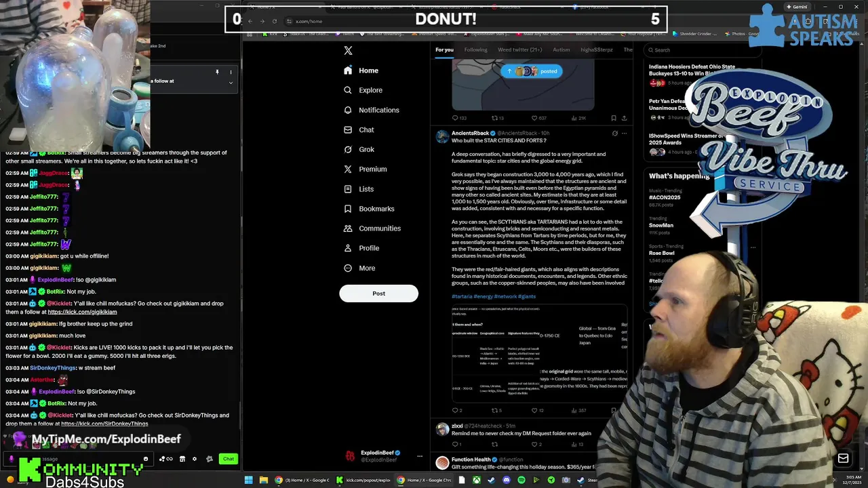
Task: Share icon on the top post
Action: pyautogui.click(x=624, y=118)
